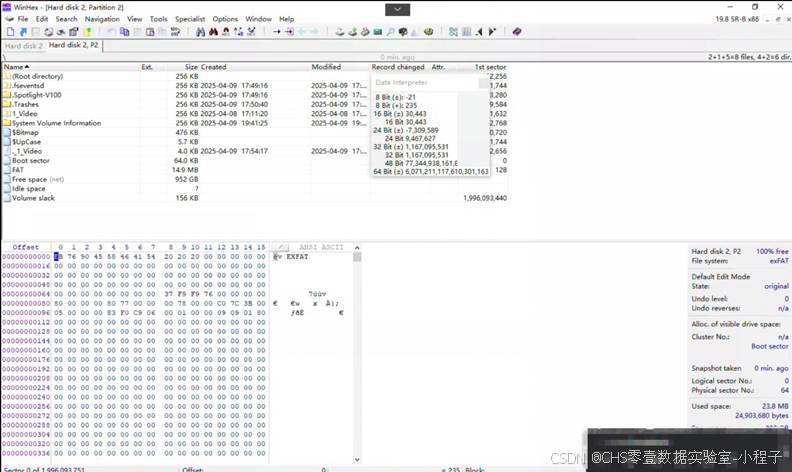Image resolution: width=792 pixels, height=472 pixels.
Task: Click the right-pointing black triangle toolbar icon
Action: (492, 31)
